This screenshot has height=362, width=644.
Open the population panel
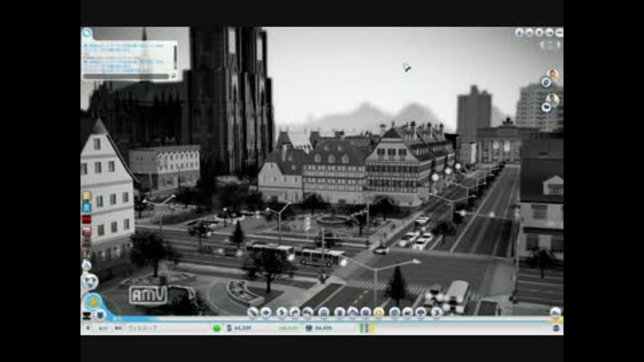[x=319, y=328]
